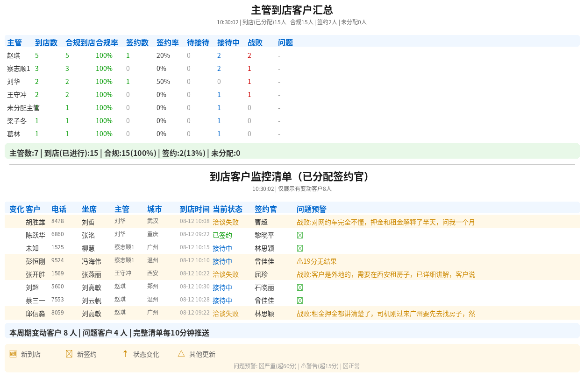This screenshot has width=584, height=392.
Task: Click seat name 刘云帆
Action: 92,301
